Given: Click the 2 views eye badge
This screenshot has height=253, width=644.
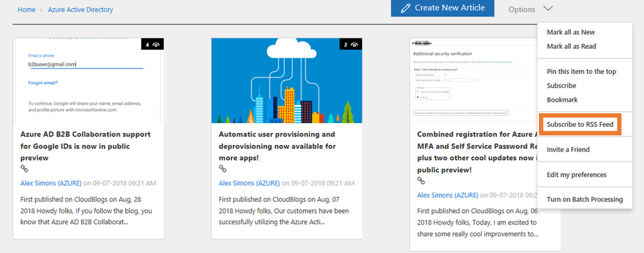Looking at the screenshot, I should (x=351, y=44).
